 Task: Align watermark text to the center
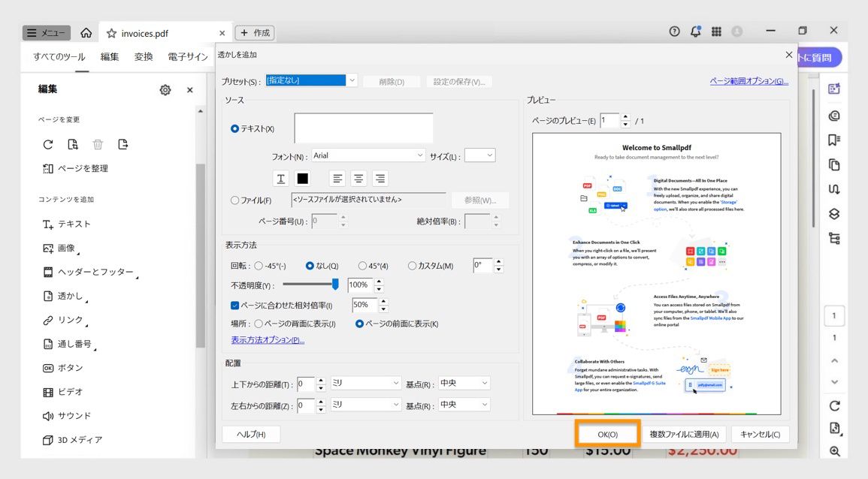(x=358, y=178)
